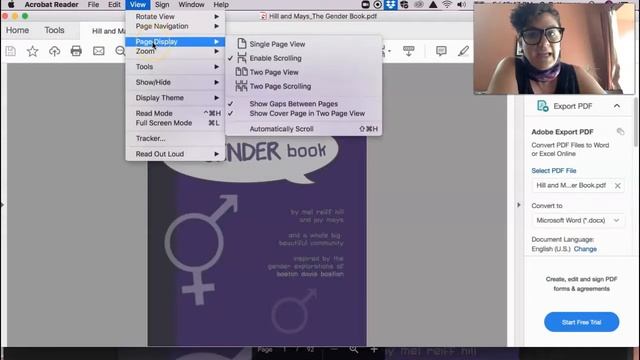Open the comment bubble tool
This screenshot has width=640, height=360.
[441, 51]
